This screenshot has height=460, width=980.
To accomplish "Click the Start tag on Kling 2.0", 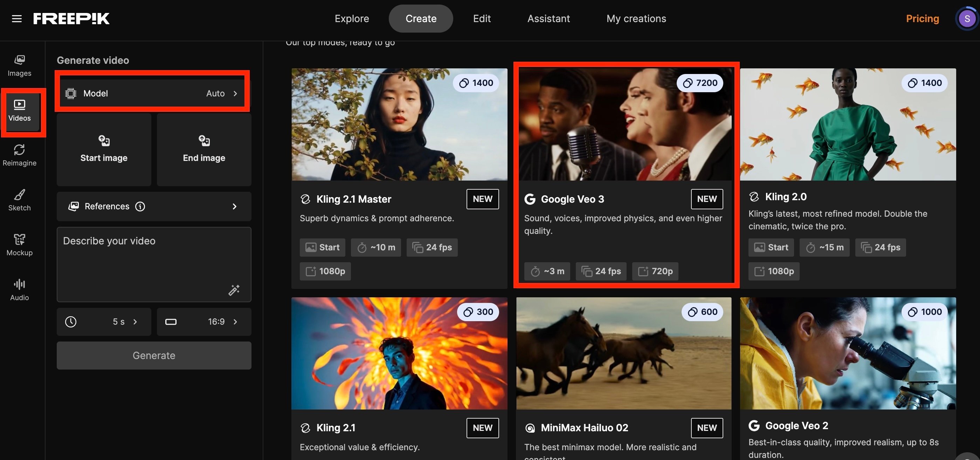I will pyautogui.click(x=771, y=248).
